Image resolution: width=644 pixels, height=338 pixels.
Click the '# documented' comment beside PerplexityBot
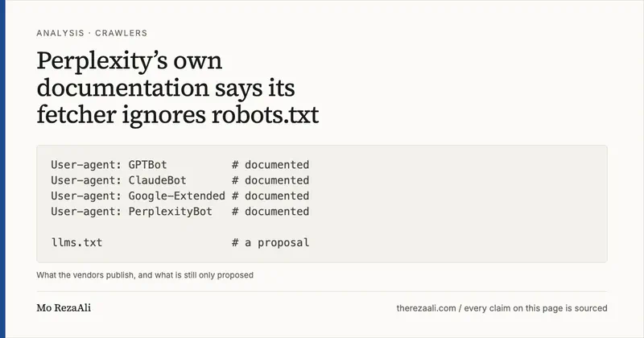[270, 212]
